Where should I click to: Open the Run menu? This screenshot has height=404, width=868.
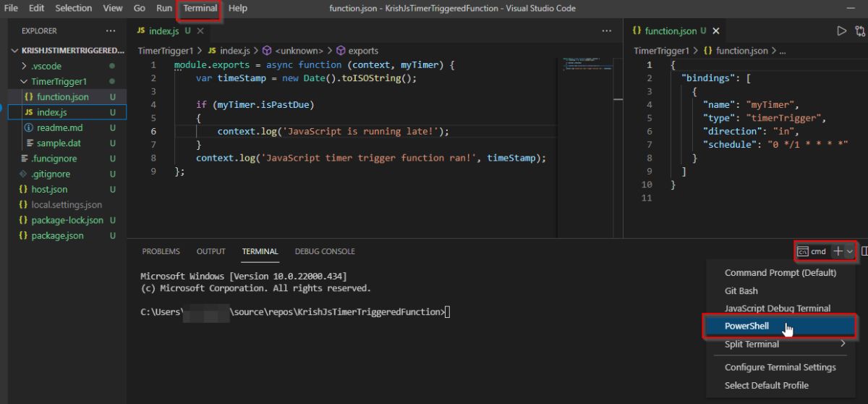[164, 8]
